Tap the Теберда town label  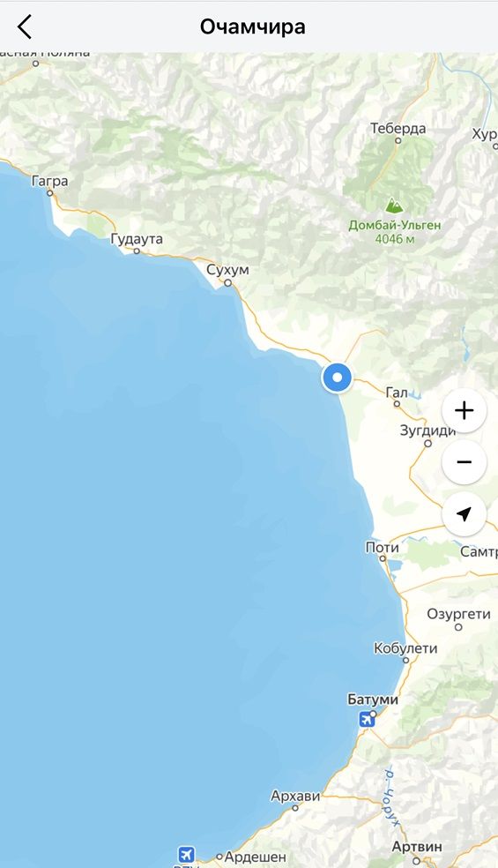tap(398, 129)
